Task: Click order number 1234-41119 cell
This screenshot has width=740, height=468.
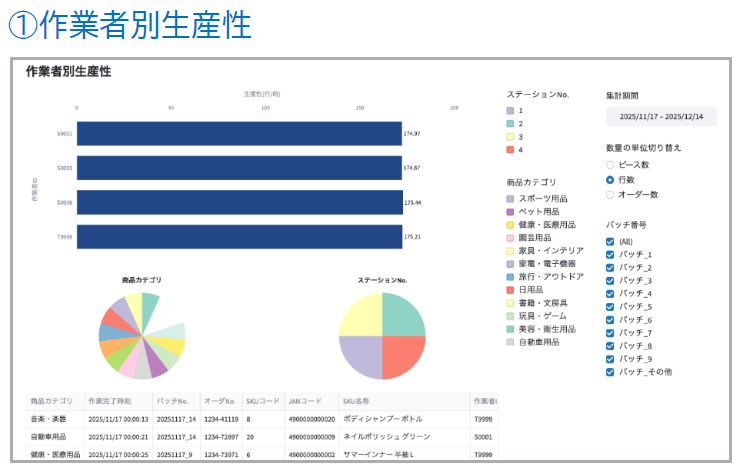Action: pos(221,419)
